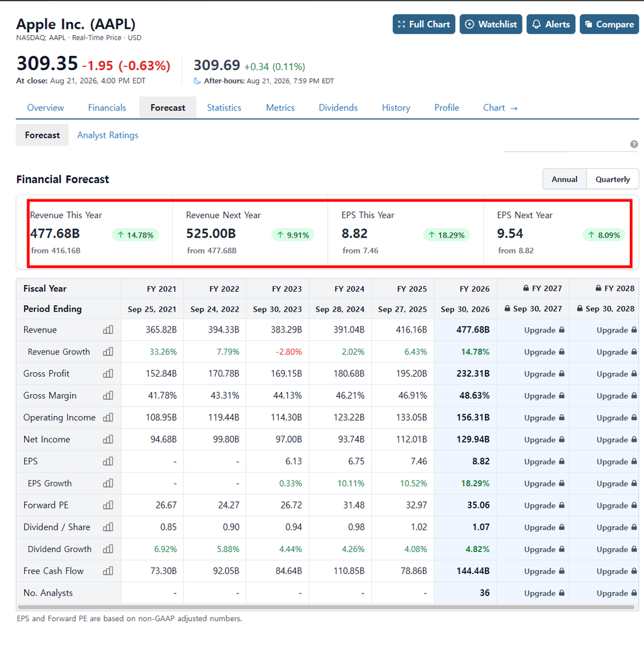Go to the Overview tab
644x665 pixels.
(x=45, y=108)
